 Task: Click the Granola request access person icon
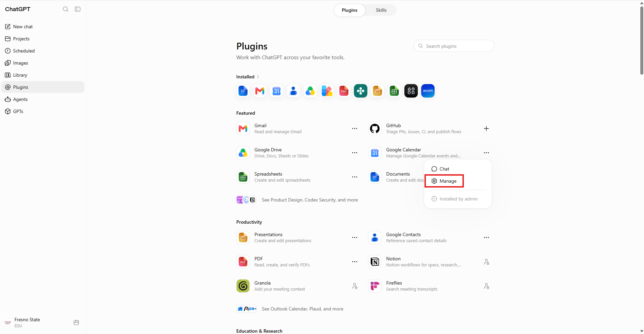(x=355, y=286)
